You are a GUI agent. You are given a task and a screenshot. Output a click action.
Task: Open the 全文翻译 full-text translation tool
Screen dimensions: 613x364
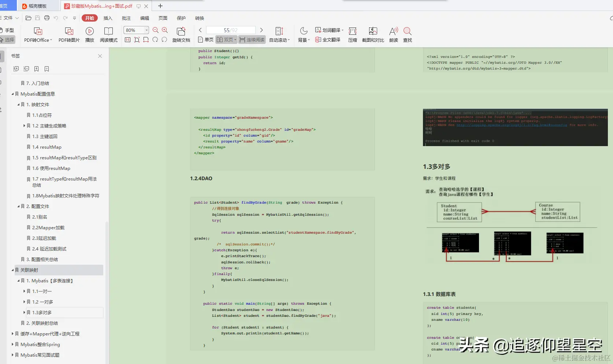[328, 40]
